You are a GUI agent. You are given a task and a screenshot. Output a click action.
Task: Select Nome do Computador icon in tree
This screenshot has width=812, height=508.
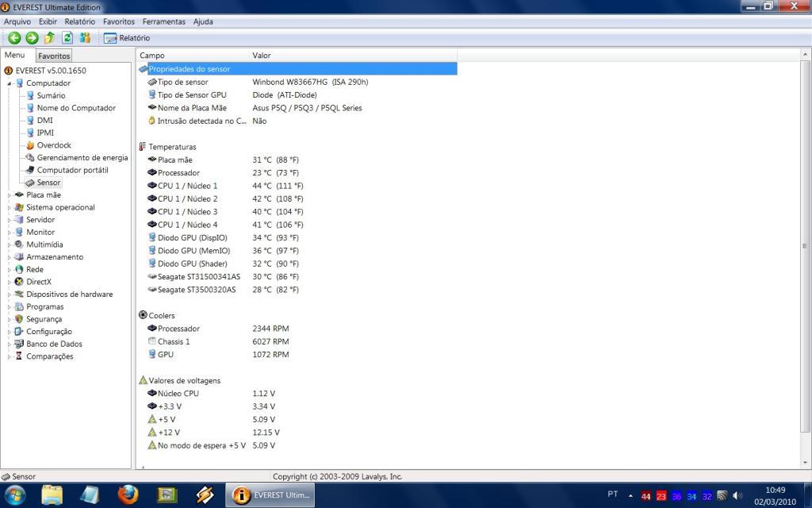point(30,108)
